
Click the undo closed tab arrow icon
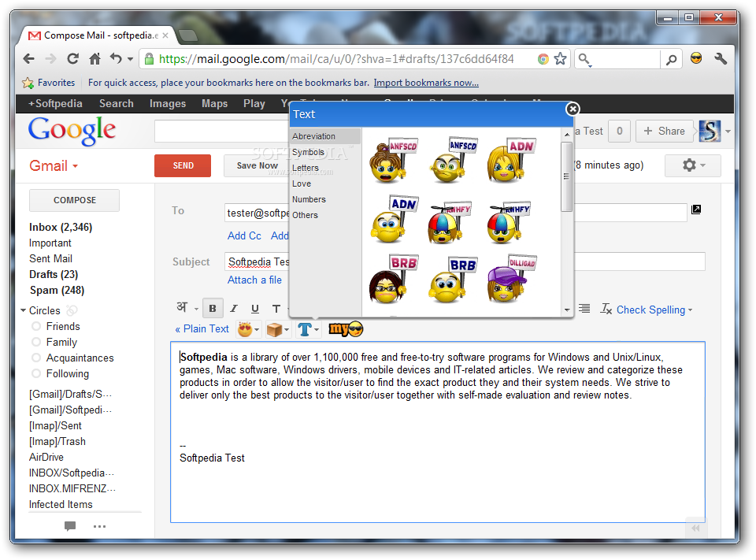[116, 59]
